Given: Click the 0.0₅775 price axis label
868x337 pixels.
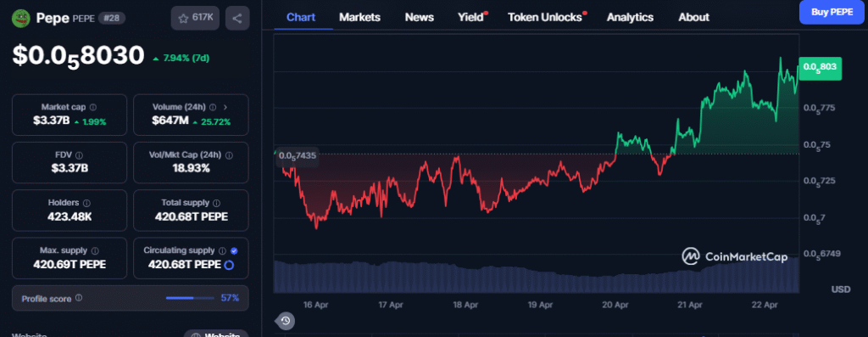Looking at the screenshot, I should 819,108.
